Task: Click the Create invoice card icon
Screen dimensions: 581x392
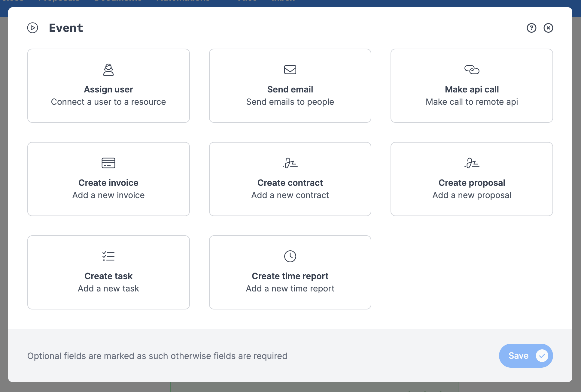Action: pyautogui.click(x=108, y=163)
